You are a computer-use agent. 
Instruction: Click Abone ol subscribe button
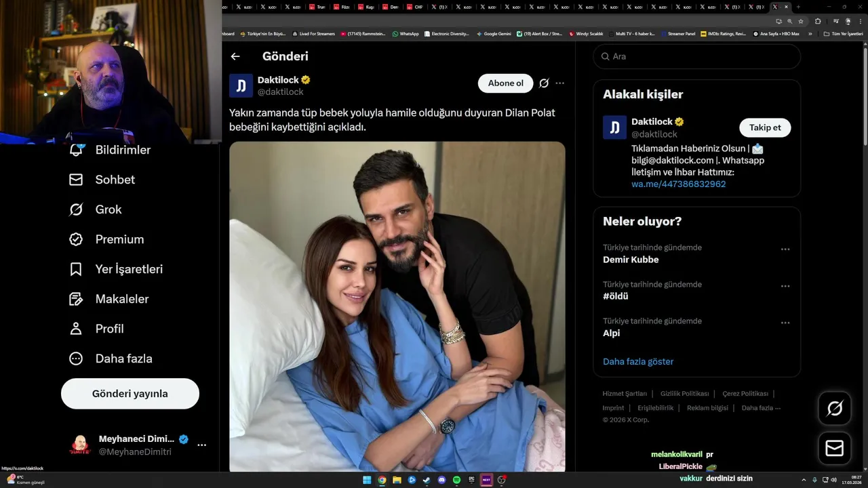click(x=506, y=83)
